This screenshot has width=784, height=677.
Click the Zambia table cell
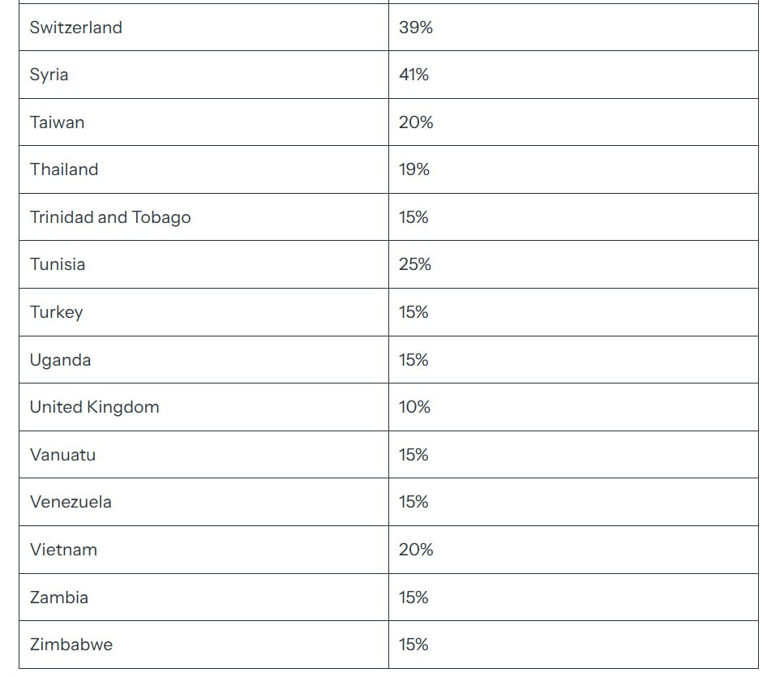coord(59,598)
